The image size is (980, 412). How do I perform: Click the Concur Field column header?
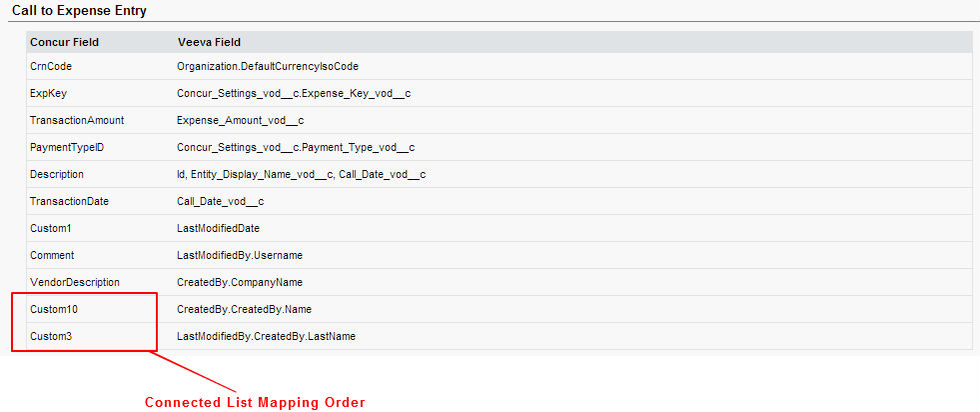coord(64,42)
